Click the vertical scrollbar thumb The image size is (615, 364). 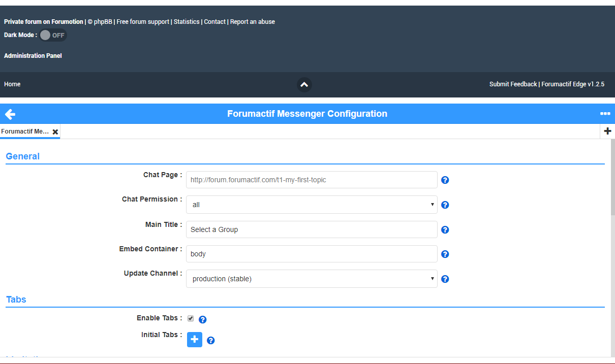[x=613, y=178]
